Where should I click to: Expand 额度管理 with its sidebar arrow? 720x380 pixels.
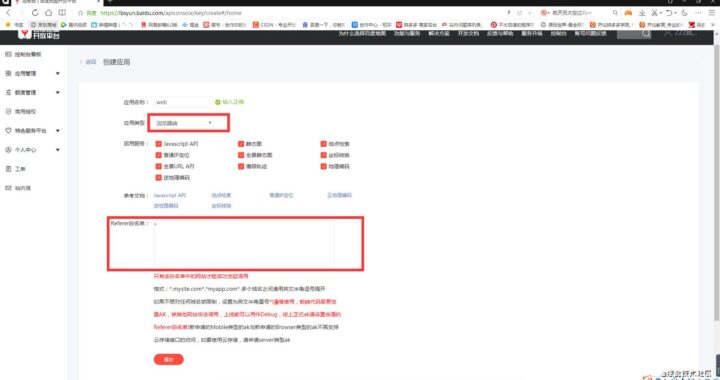coord(58,93)
